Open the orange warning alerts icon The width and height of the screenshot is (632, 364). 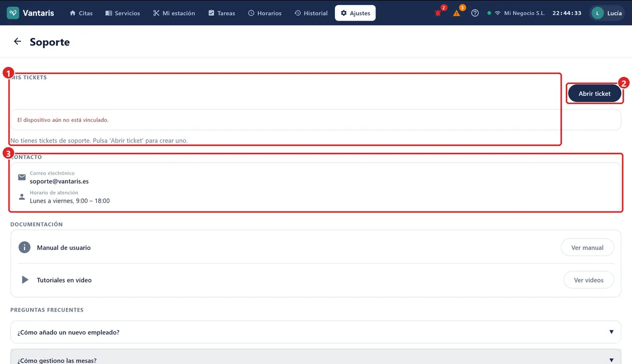457,13
